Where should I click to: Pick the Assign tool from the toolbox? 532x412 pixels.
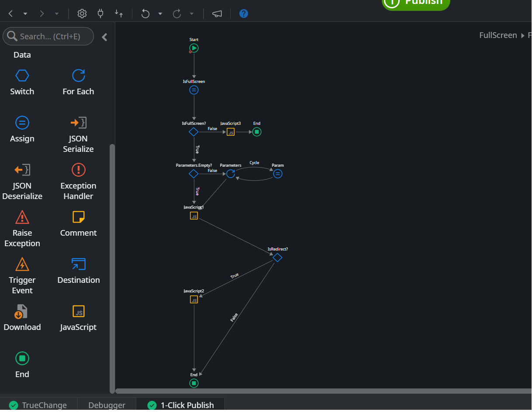pos(22,128)
